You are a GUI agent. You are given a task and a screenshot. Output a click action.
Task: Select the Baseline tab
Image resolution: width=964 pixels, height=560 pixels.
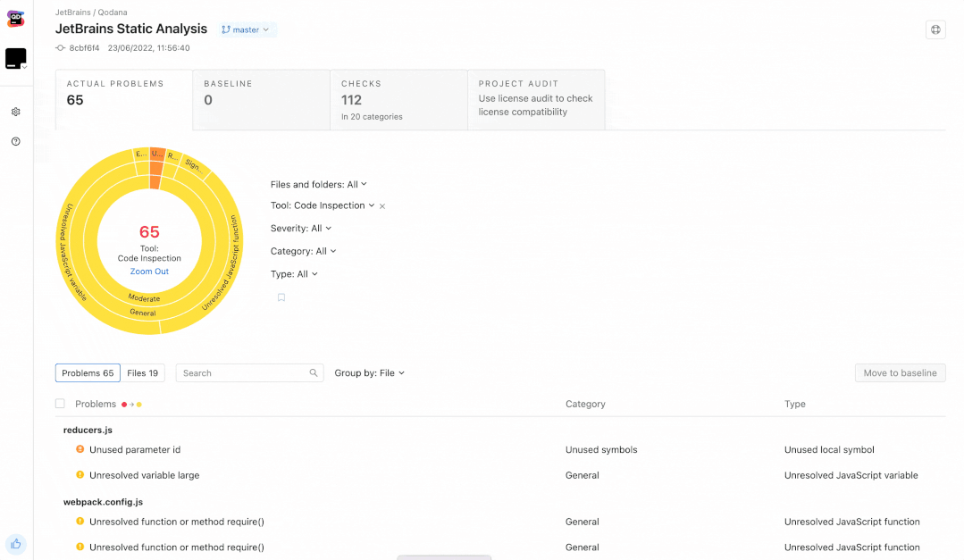(261, 99)
